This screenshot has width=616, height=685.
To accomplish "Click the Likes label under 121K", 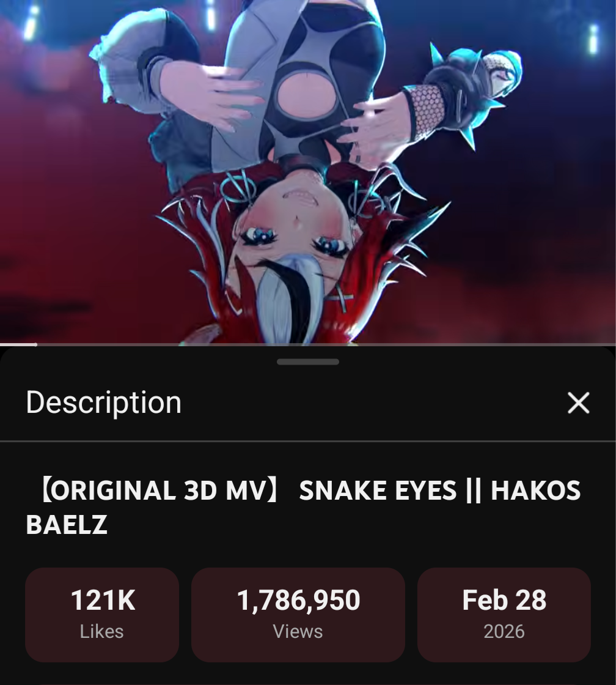I will pyautogui.click(x=101, y=632).
